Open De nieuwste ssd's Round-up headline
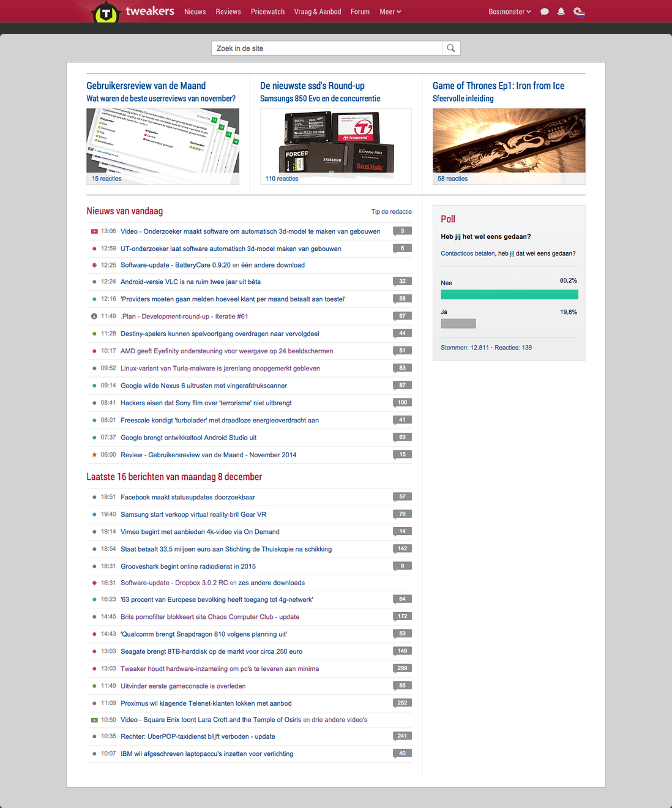The width and height of the screenshot is (672, 808). 312,86
